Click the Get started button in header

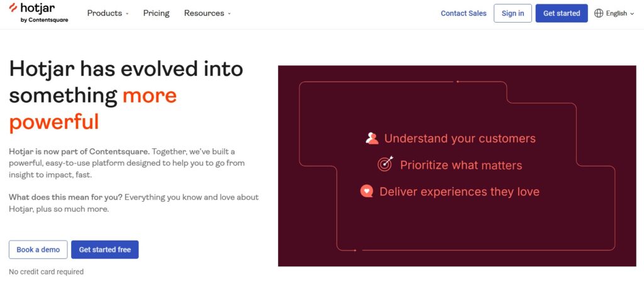(x=562, y=13)
